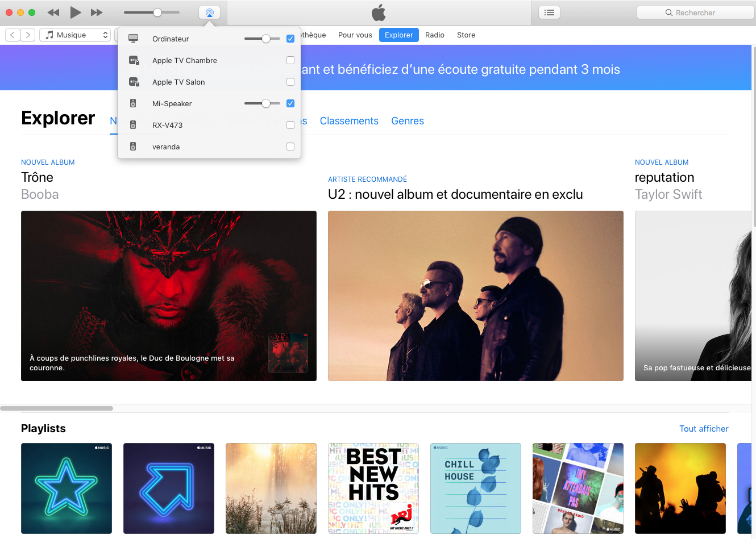Viewport: 756px width, 539px height.
Task: Click the horizontal scrollbar below featured albums
Action: 57,408
